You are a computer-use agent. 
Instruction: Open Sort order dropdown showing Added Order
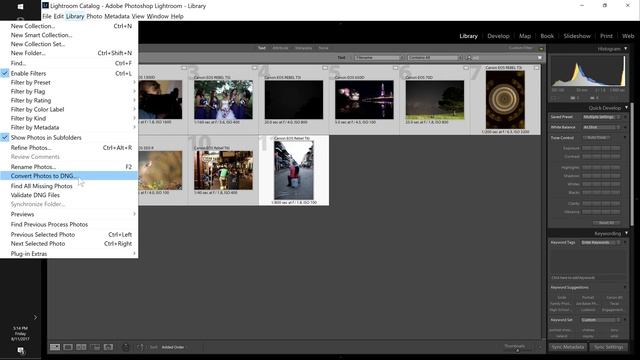[x=173, y=347]
